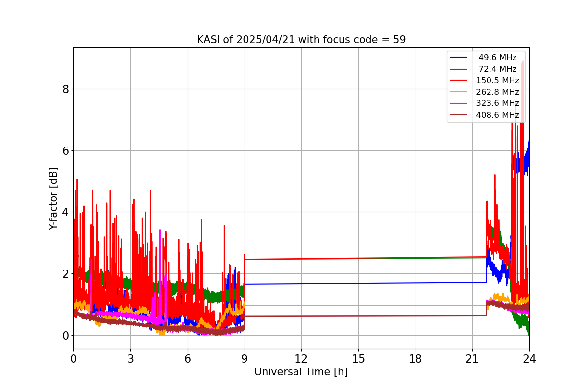
Task: Select the 49.6 MHz legend label
Action: (497, 57)
